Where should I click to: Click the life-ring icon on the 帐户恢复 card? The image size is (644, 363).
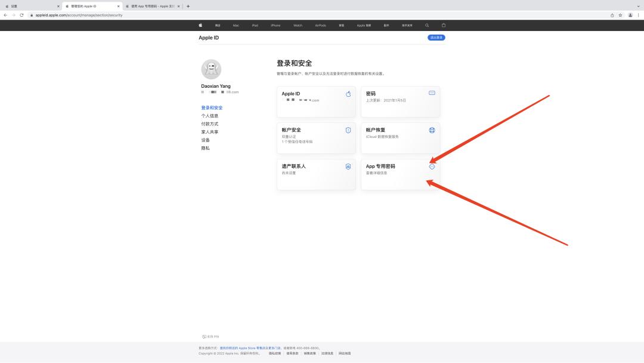coord(432,129)
